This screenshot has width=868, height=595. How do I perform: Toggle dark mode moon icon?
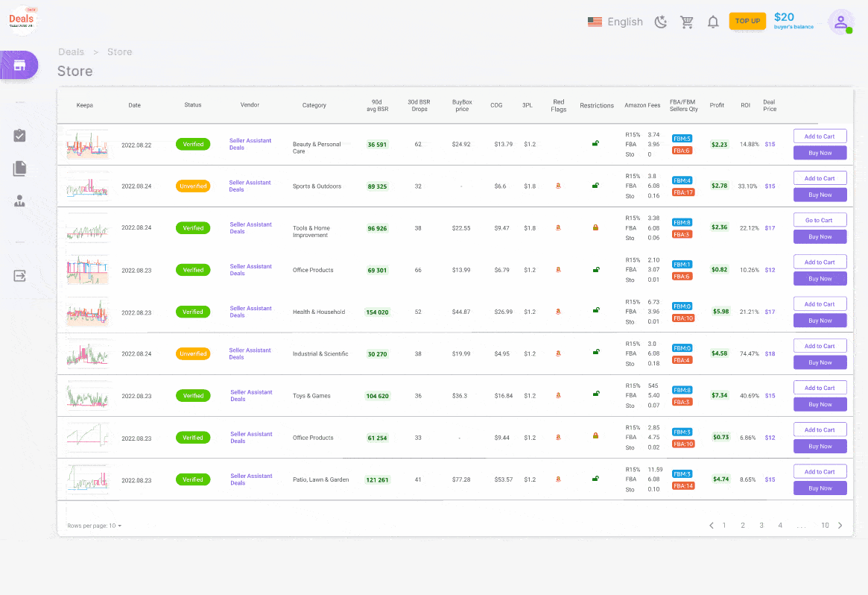click(661, 22)
